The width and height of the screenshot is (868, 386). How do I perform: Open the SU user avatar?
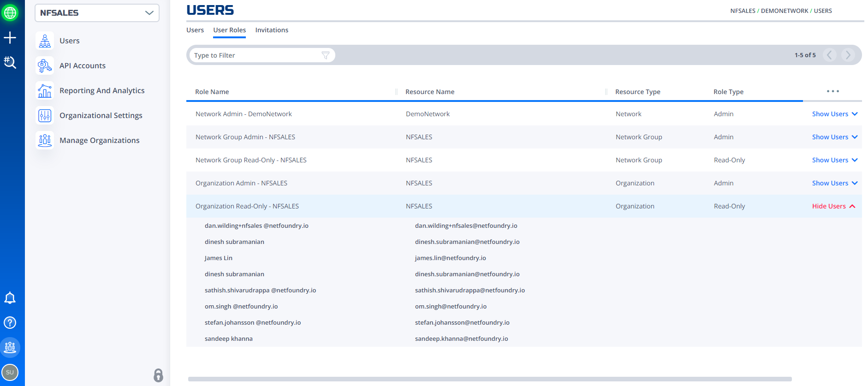(x=10, y=372)
